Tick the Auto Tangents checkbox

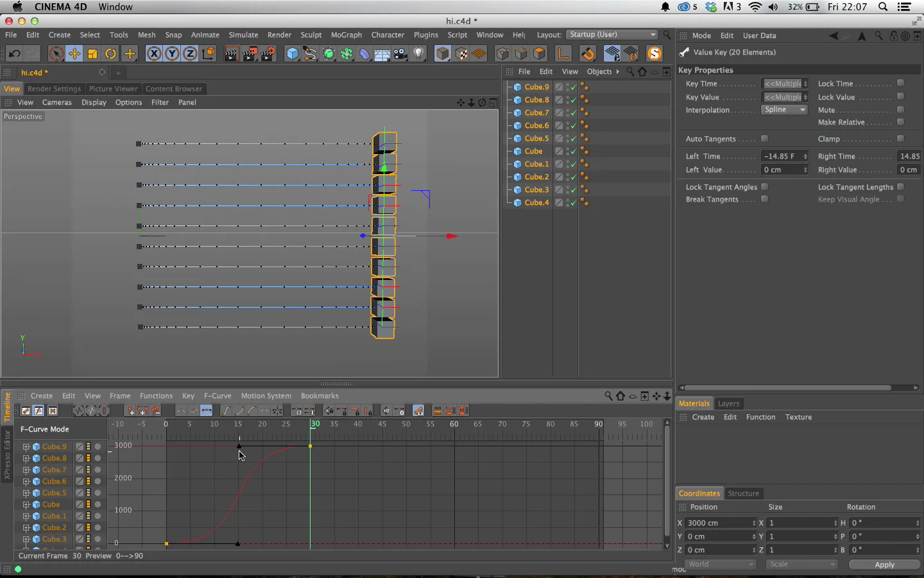(x=764, y=139)
